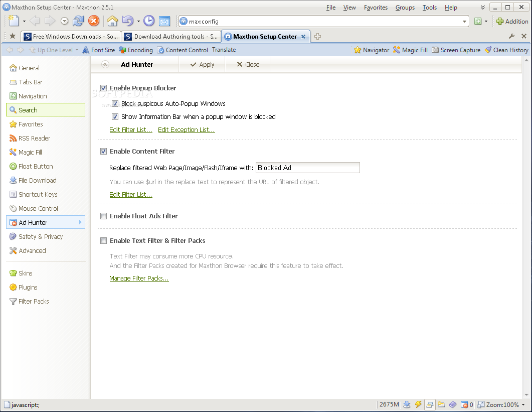Toggle Block suspicous Auto-Popup Windows checkbox
Image resolution: width=532 pixels, height=412 pixels.
pyautogui.click(x=115, y=103)
